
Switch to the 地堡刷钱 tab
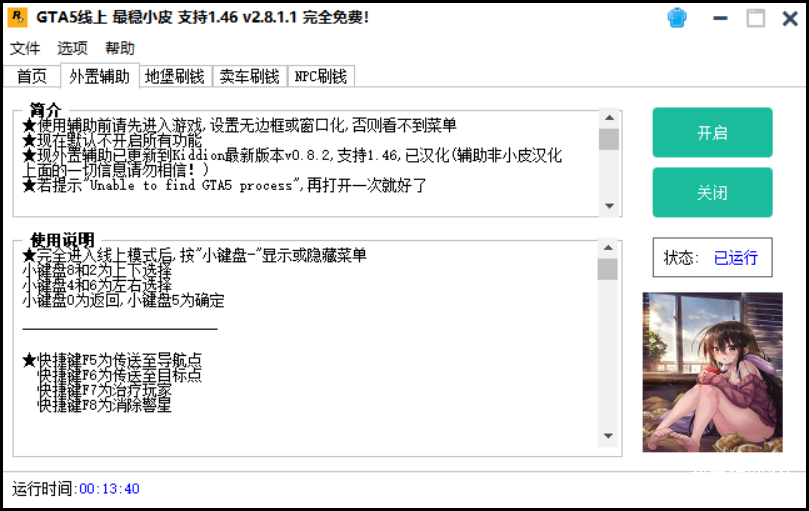pos(175,76)
